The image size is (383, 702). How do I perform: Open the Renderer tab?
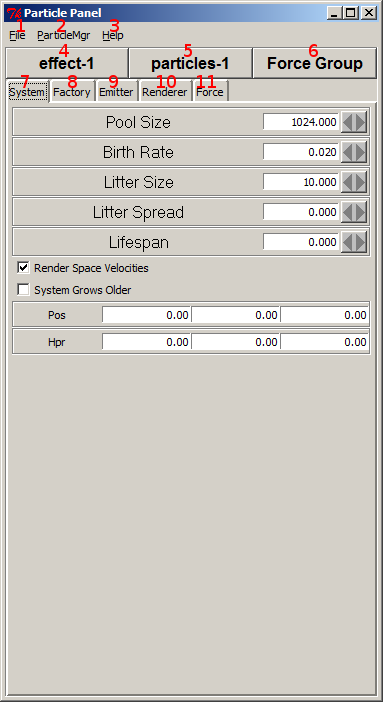point(164,92)
